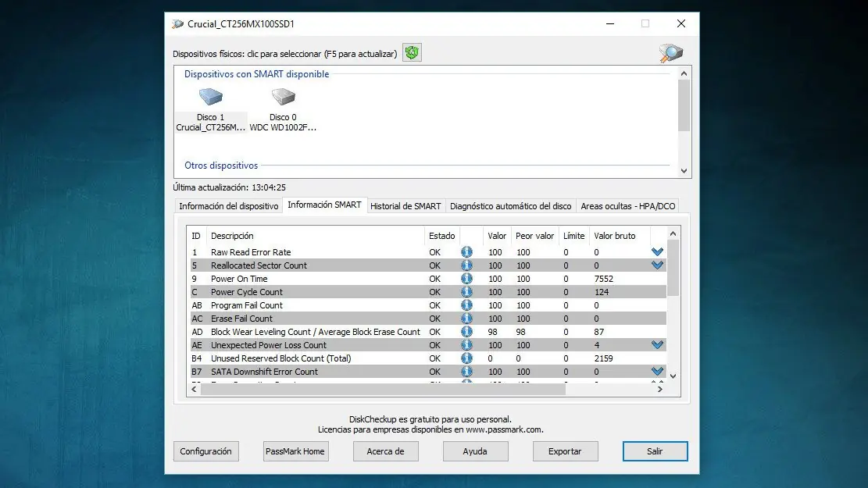Expand Reallocated Sector Count row chevron

coord(657,265)
